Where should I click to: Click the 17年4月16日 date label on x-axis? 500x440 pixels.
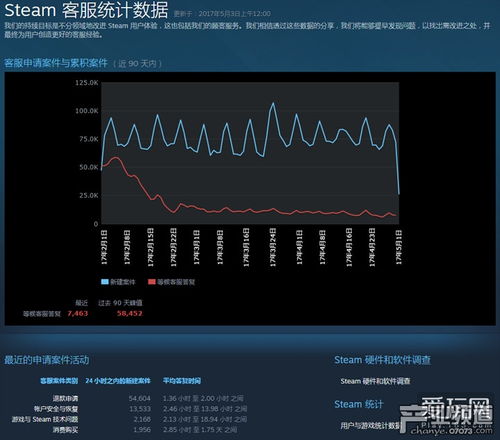tap(349, 247)
